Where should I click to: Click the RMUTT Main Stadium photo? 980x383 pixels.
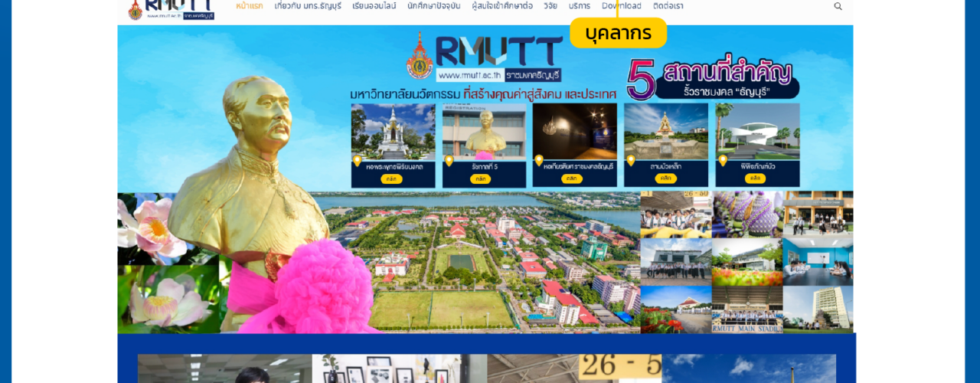747,310
